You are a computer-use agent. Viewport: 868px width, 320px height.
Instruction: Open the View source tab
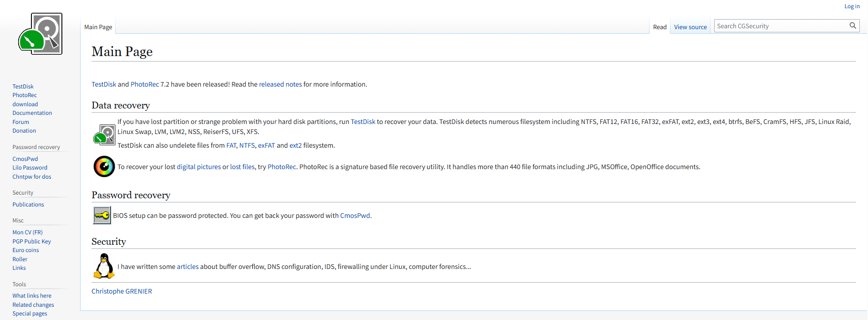pyautogui.click(x=690, y=27)
